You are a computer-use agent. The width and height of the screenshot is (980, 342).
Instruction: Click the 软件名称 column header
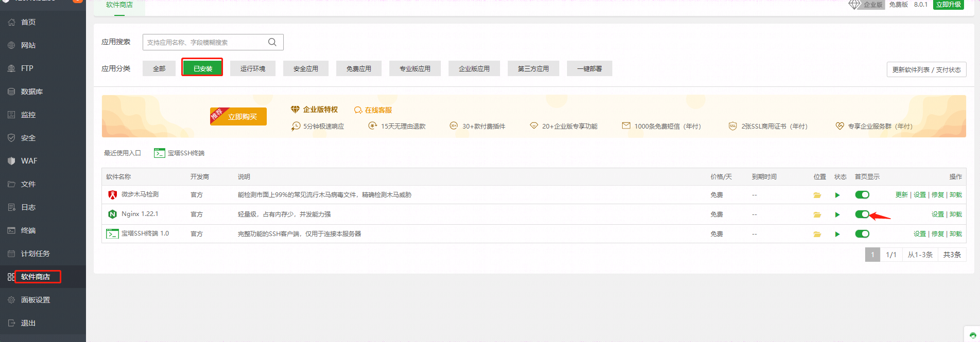[x=118, y=176]
